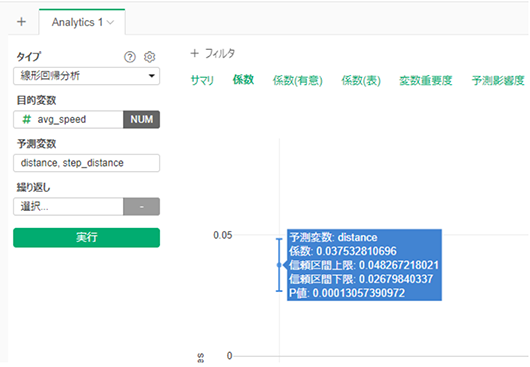Screen dimensions: 530x367
Task: Click the 目的変数 label
Action: coord(37,100)
